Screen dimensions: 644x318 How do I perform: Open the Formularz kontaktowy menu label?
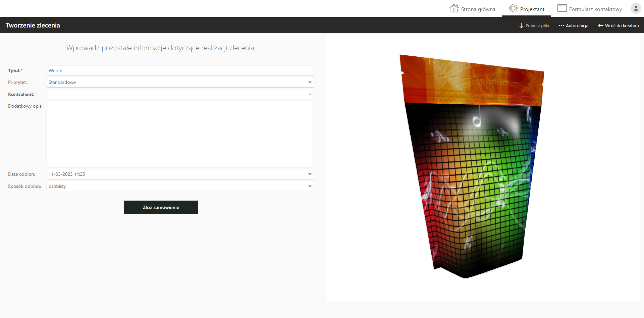[595, 9]
